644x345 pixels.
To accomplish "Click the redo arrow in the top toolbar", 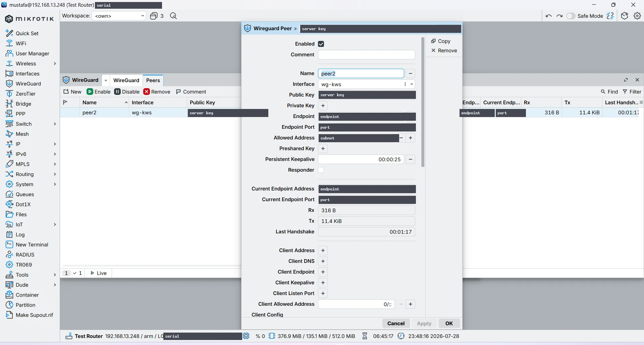I will tap(559, 16).
